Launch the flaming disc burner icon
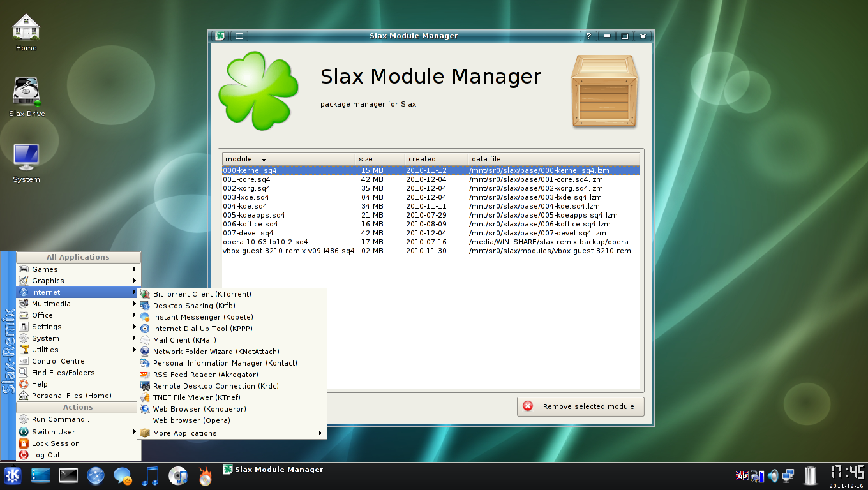This screenshot has width=868, height=490. coord(205,476)
